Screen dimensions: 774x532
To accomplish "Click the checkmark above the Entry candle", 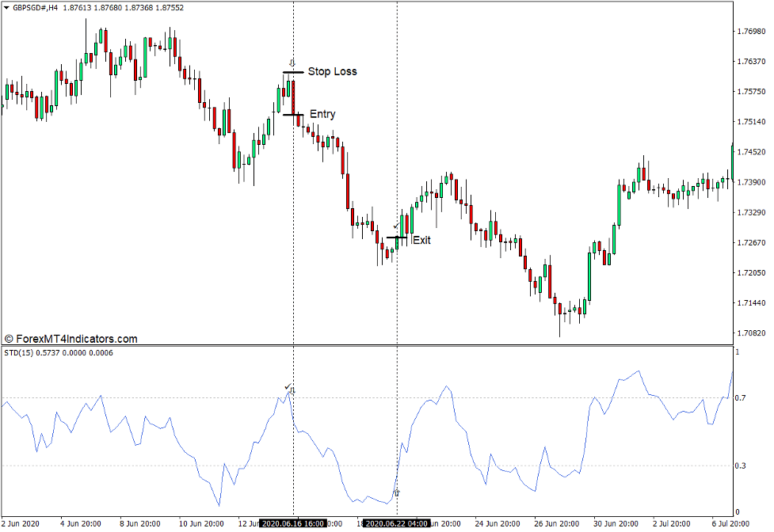I will [x=288, y=386].
